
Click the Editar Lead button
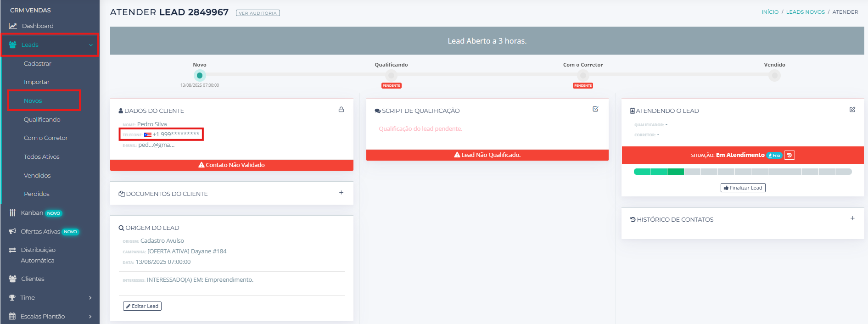point(142,306)
